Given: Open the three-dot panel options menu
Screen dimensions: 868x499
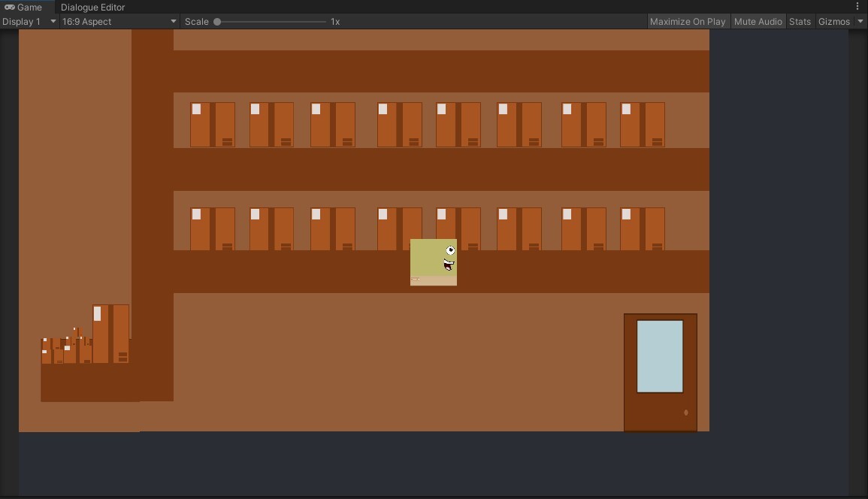Looking at the screenshot, I should pos(857,7).
